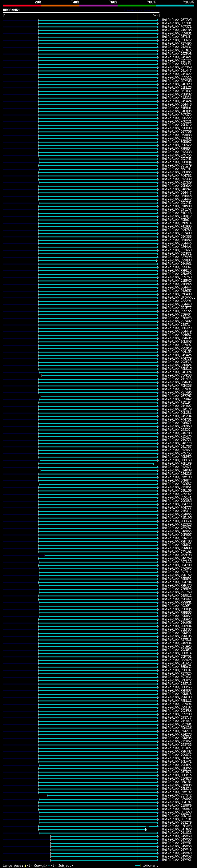The width and height of the screenshot is (197, 868).
Task: Select the UniRef100_B8XLF1 label
Action: [177, 64]
